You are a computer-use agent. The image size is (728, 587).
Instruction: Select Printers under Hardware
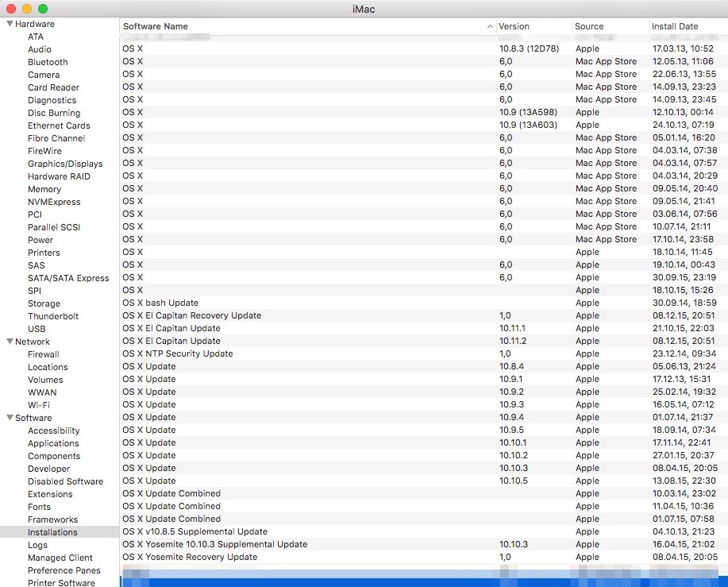pyautogui.click(x=44, y=253)
